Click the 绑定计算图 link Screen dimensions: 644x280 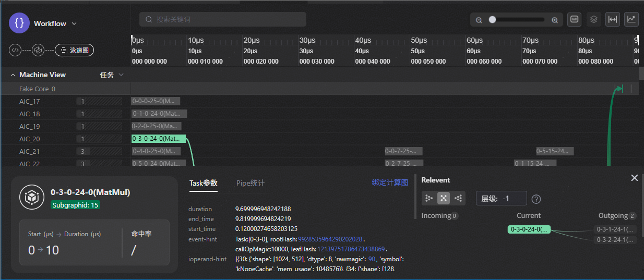390,182
